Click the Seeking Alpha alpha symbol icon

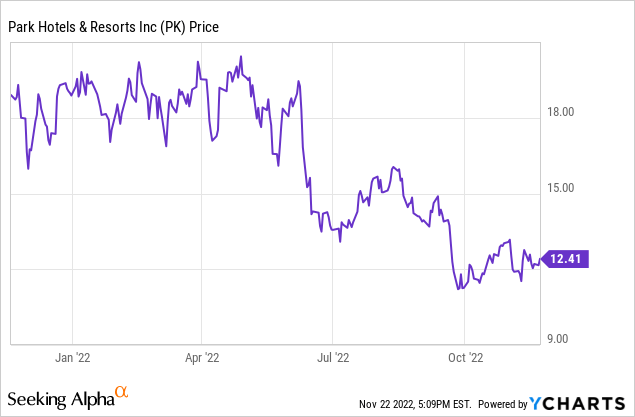pyautogui.click(x=121, y=392)
